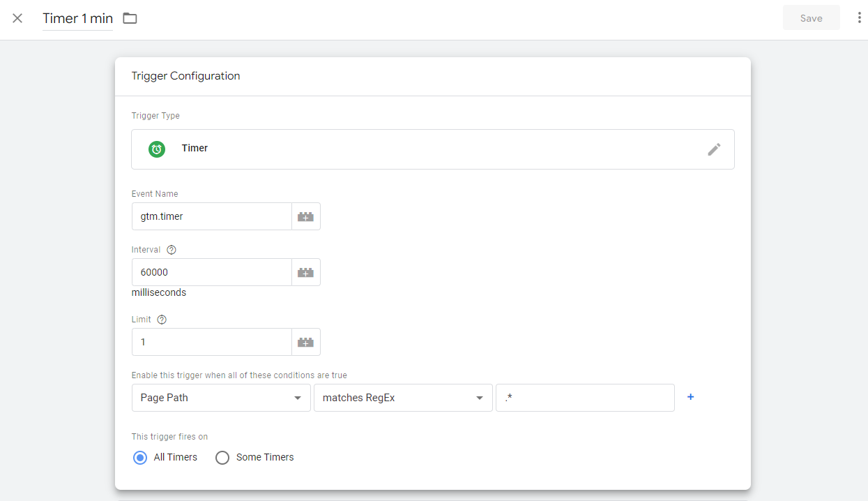Select the trigger name Timer 1 min
This screenshot has height=501, width=868.
[x=77, y=18]
